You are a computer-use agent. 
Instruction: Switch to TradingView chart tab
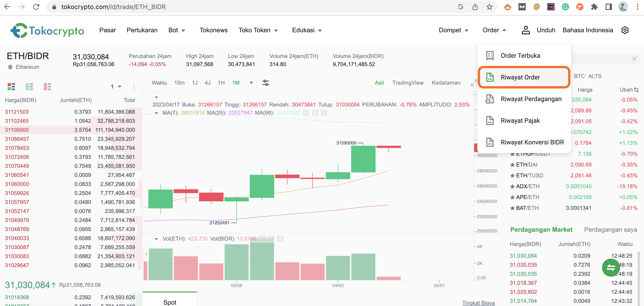point(408,83)
